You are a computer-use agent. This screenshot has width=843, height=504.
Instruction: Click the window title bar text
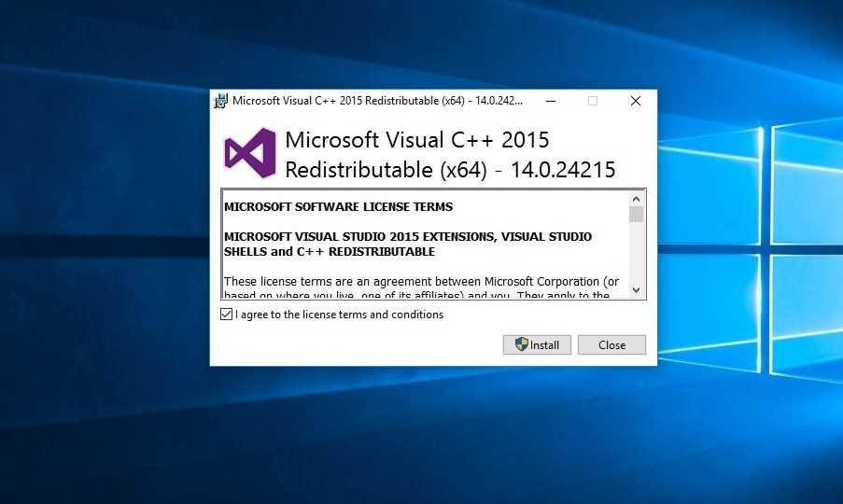[x=377, y=101]
